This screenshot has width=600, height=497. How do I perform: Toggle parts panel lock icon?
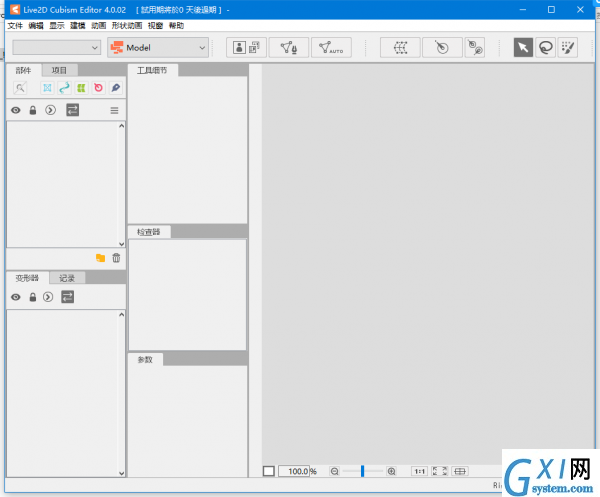click(x=33, y=110)
